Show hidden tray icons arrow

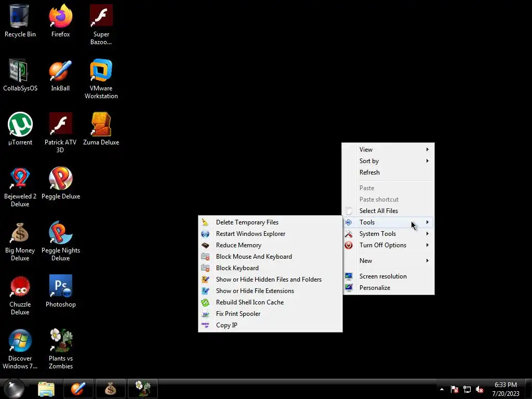442,389
